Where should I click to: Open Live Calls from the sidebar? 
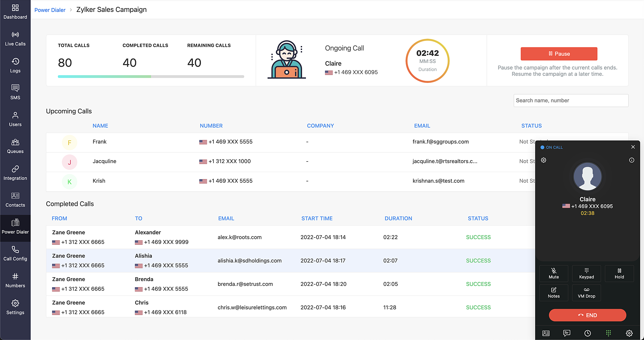(x=15, y=38)
